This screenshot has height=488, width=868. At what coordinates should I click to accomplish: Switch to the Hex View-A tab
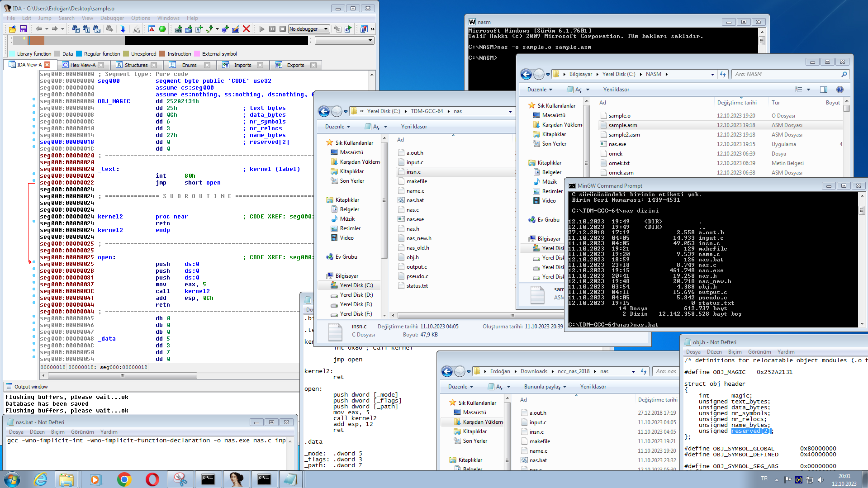tap(83, 65)
